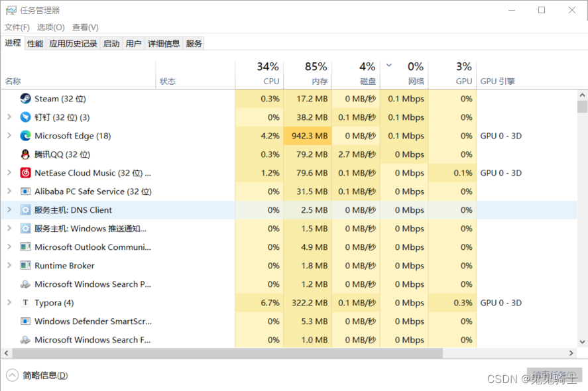Screen dimensions: 588x391
Task: Click the Typora T icon
Action: click(25, 303)
